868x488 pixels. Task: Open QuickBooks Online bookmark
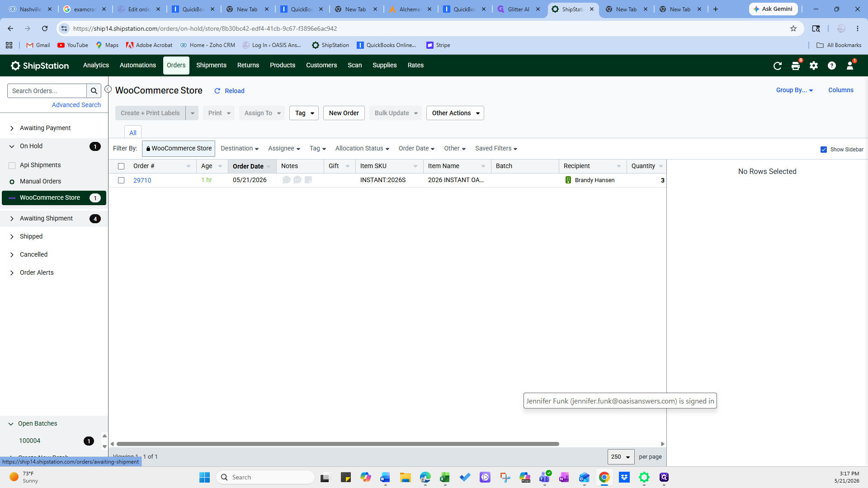click(387, 45)
